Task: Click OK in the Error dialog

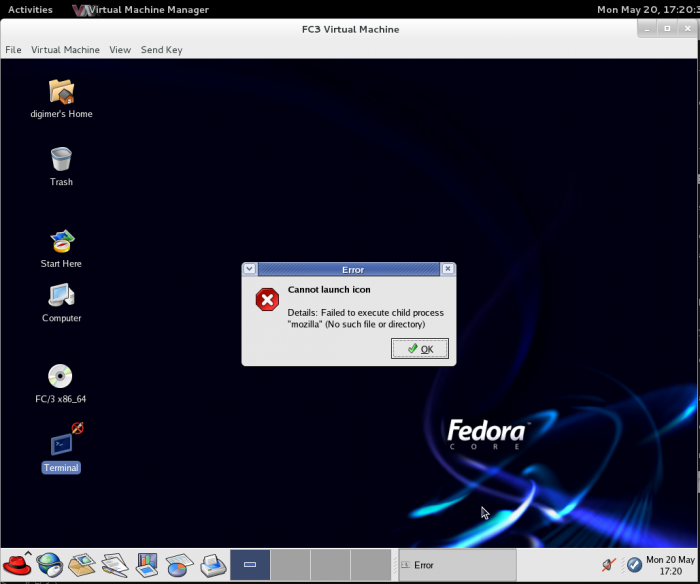Action: click(x=420, y=349)
